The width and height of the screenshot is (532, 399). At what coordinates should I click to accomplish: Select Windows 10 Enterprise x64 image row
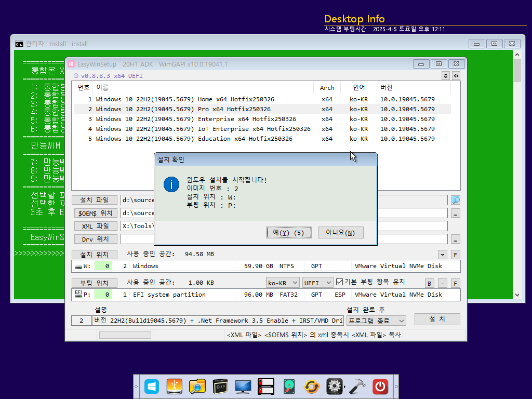(x=262, y=119)
